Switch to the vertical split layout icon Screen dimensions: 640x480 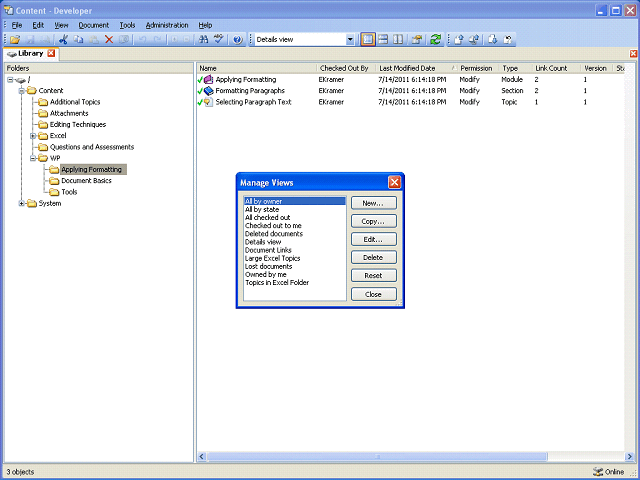398,40
